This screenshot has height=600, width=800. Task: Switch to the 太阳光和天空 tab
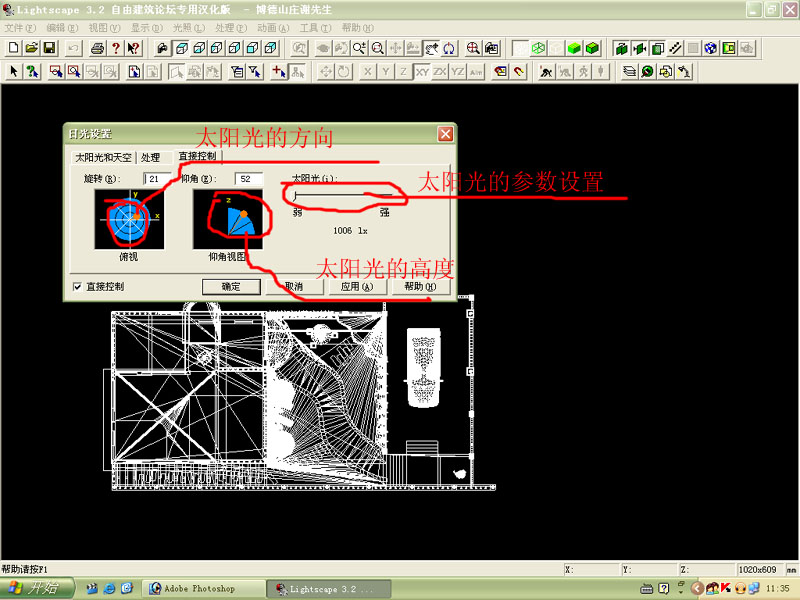click(x=103, y=158)
